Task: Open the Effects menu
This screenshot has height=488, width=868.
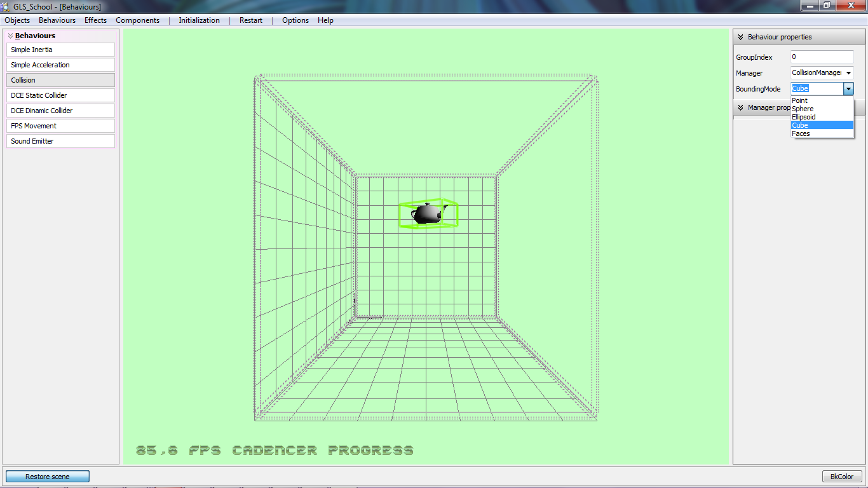Action: [95, 20]
